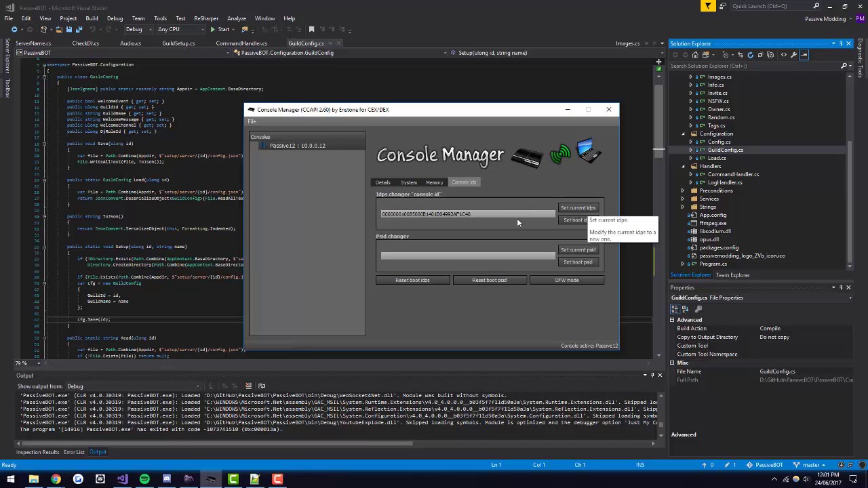
Task: Click Clear All icon in Output panel
Action: point(248,386)
